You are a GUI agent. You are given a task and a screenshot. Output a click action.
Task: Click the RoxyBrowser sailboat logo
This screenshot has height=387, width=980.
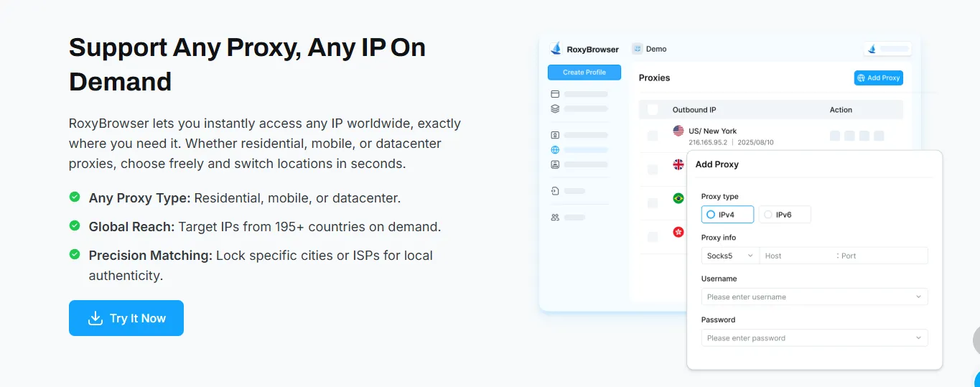point(555,49)
